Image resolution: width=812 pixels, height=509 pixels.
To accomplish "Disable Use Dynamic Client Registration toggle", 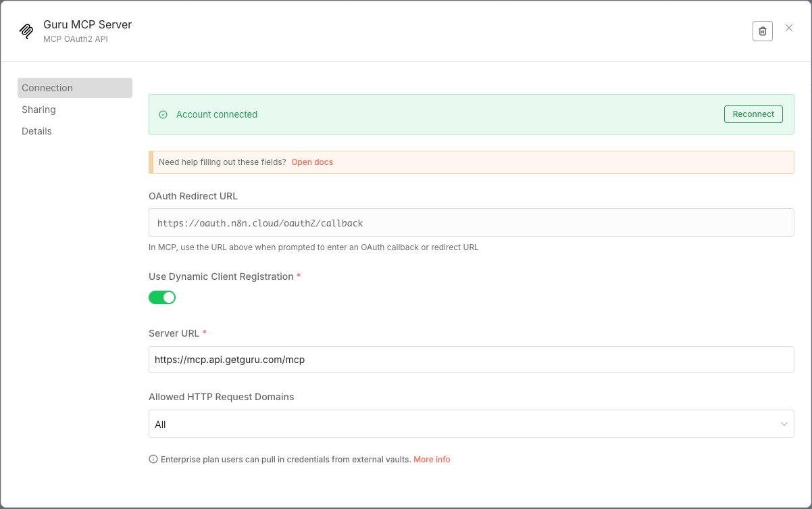I will click(162, 297).
